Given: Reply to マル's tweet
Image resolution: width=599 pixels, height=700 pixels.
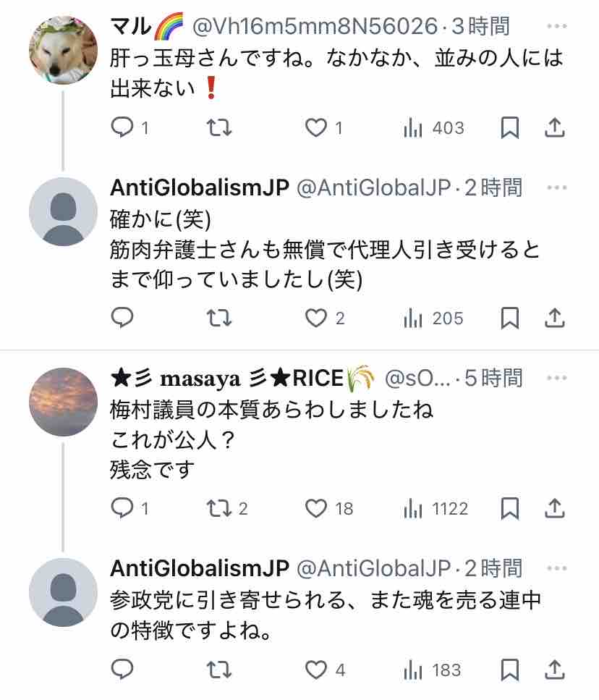Looking at the screenshot, I should [x=122, y=127].
